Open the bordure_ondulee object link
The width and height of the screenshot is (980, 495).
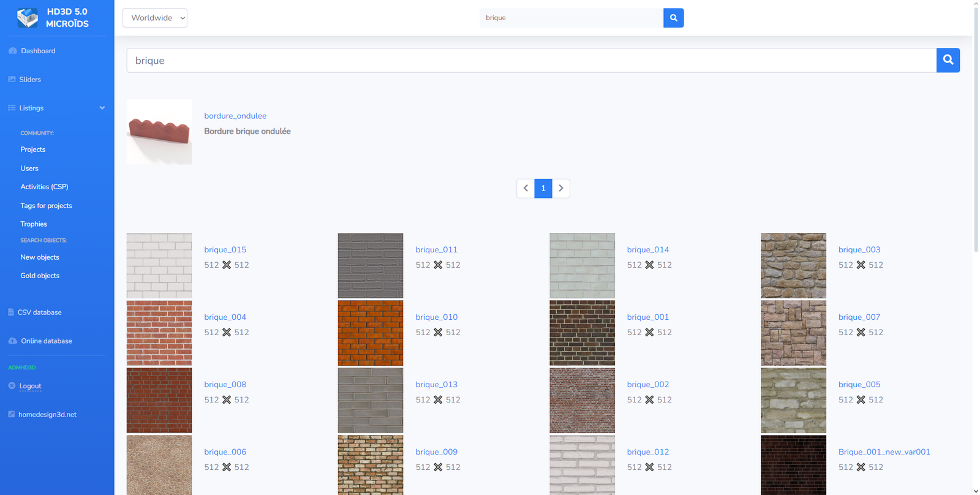[x=235, y=116]
